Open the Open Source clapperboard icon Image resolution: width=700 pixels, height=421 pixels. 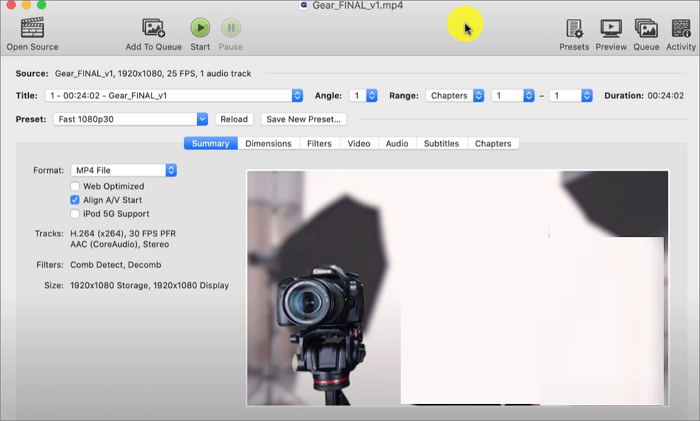coord(32,28)
